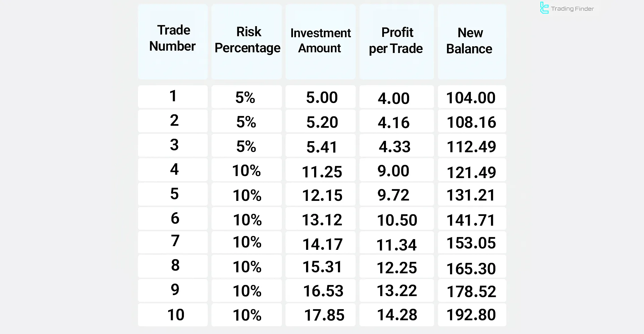Click the Trading Finder logo icon

[x=544, y=8]
